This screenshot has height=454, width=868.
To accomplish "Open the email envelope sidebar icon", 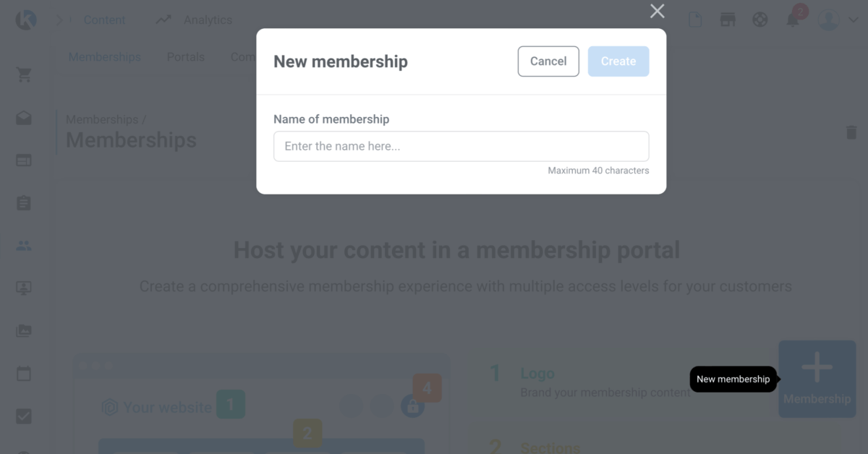I will coord(24,118).
